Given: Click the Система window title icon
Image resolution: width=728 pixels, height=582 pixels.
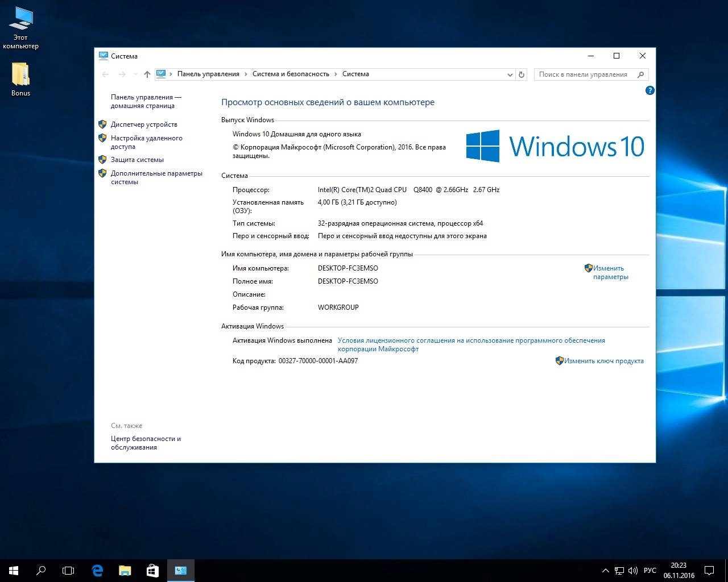Looking at the screenshot, I should (103, 56).
